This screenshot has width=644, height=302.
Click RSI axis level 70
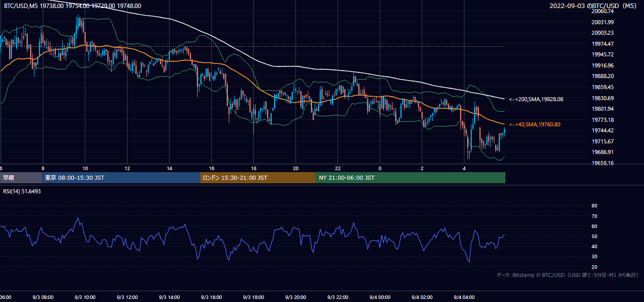point(594,216)
